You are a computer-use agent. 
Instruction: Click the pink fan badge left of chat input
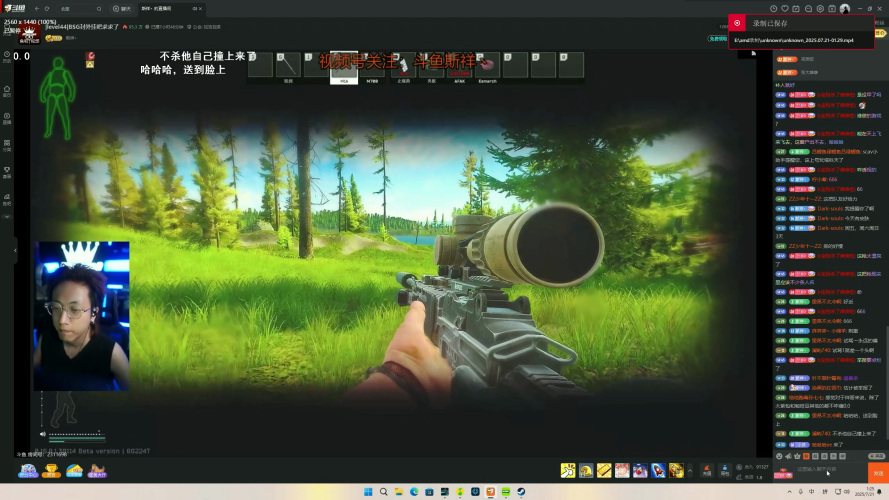[783, 473]
